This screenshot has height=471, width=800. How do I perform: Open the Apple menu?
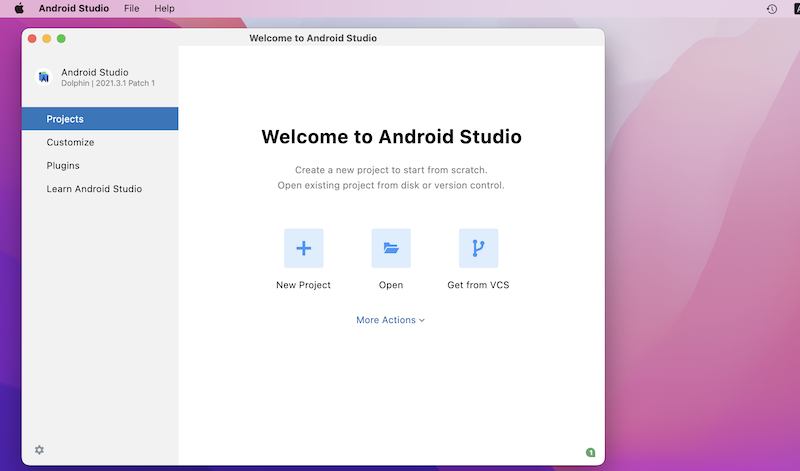coord(18,8)
